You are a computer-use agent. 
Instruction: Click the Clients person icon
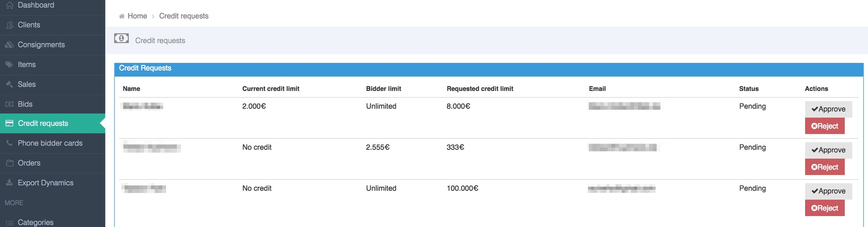[x=9, y=25]
